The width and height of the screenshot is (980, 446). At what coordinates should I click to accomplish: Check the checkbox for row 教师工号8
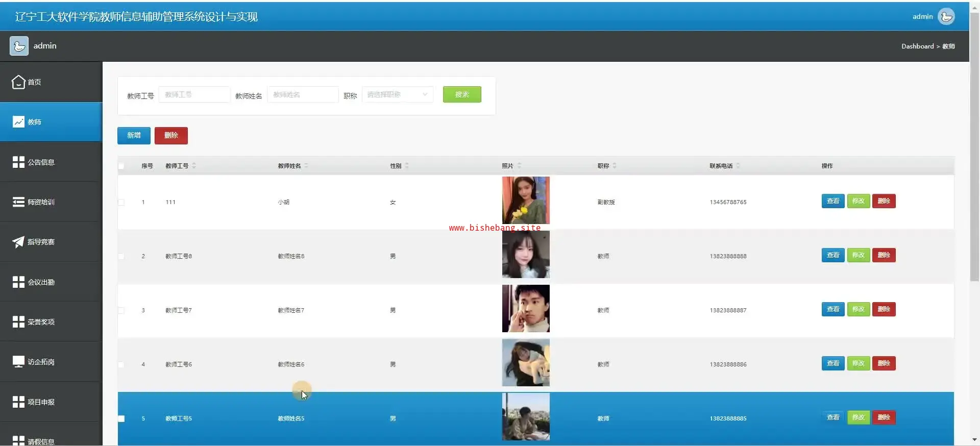[121, 256]
